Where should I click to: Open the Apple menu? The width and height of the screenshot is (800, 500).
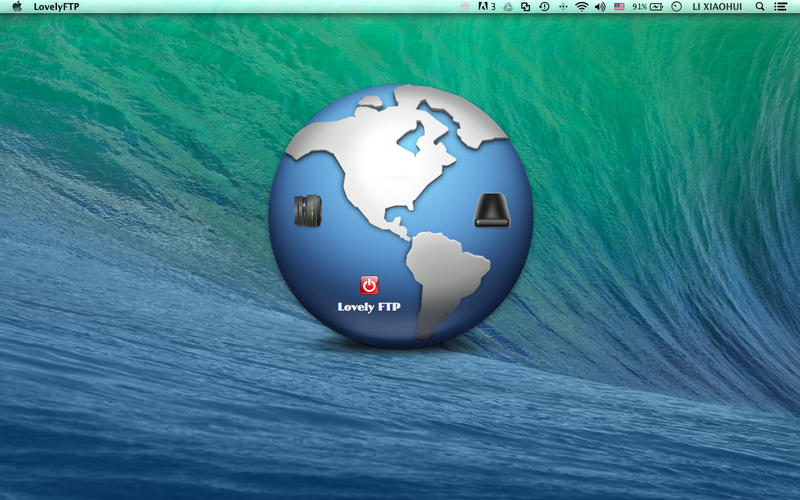tap(17, 7)
